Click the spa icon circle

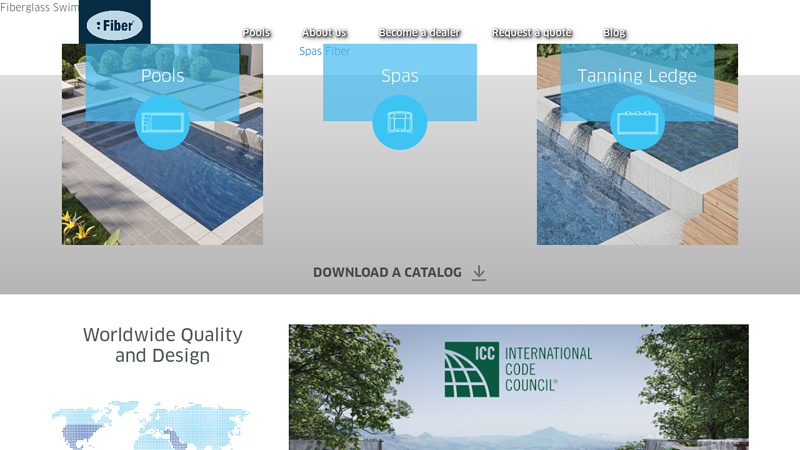coord(400,122)
